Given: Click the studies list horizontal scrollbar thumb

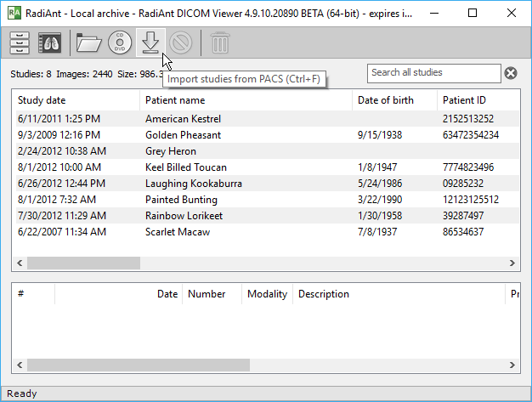Looking at the screenshot, I should (83, 263).
